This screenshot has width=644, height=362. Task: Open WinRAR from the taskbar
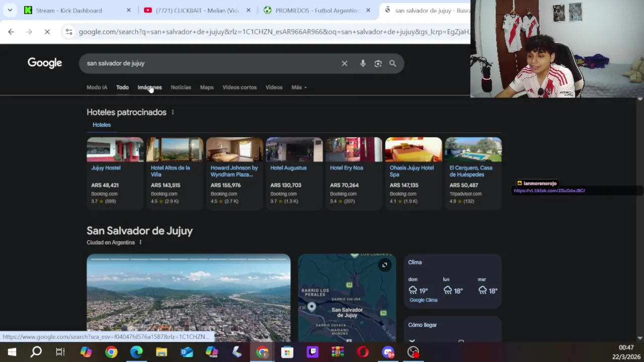338,352
